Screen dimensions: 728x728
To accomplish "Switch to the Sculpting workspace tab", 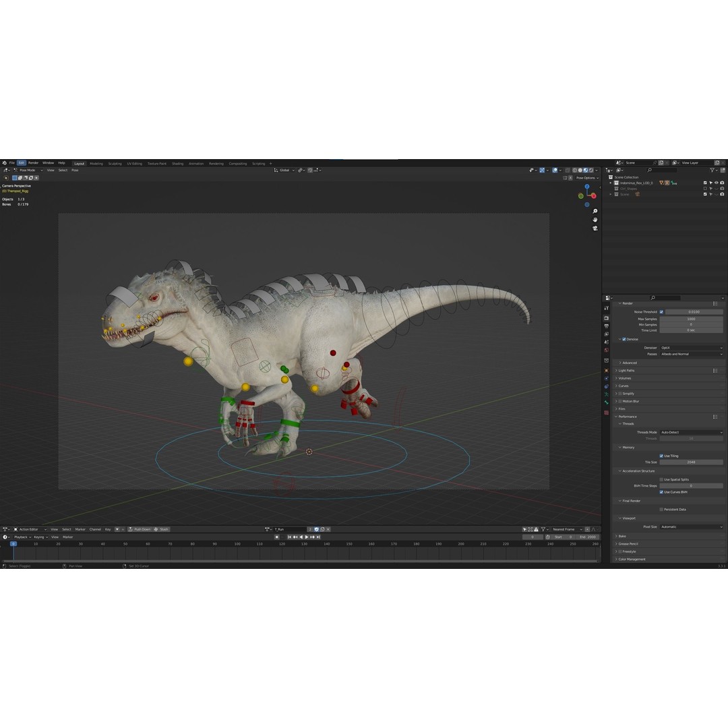I will 115,163.
